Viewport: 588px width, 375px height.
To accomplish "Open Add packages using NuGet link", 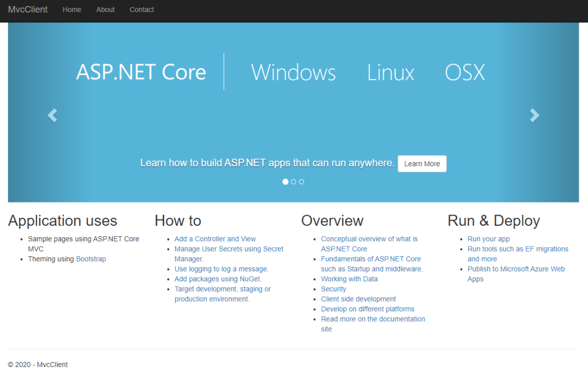I will pos(218,279).
